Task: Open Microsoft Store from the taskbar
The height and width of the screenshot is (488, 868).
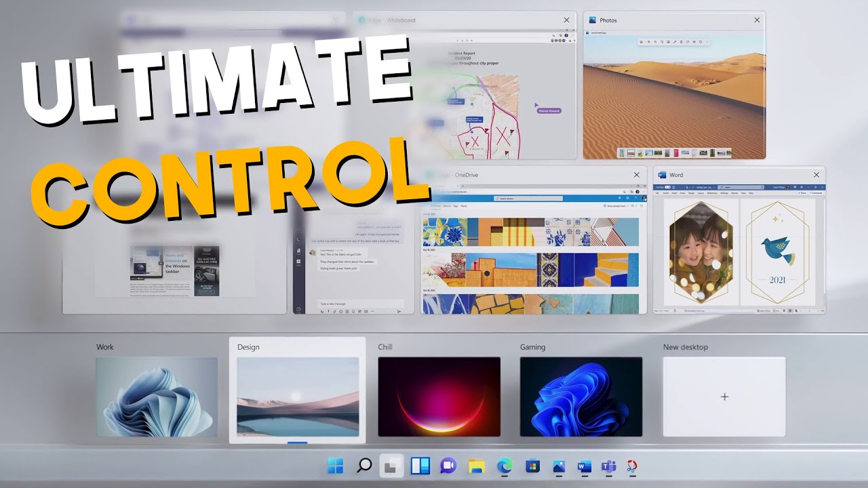Action: (x=532, y=466)
